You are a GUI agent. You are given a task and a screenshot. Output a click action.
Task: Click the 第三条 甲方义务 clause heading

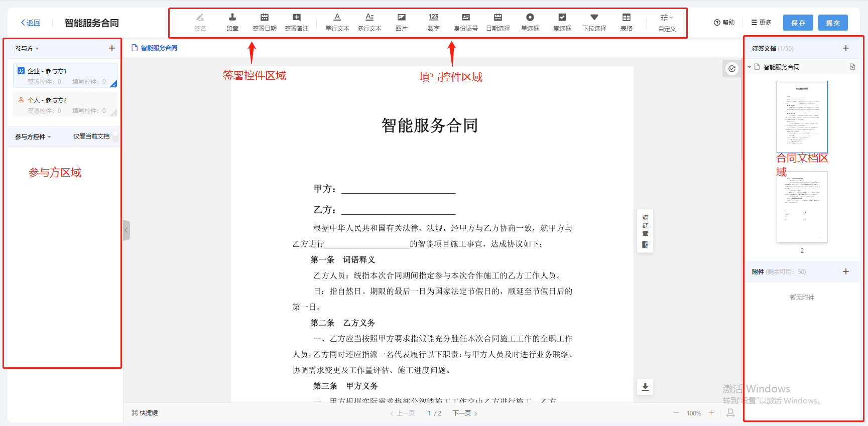pyautogui.click(x=346, y=386)
